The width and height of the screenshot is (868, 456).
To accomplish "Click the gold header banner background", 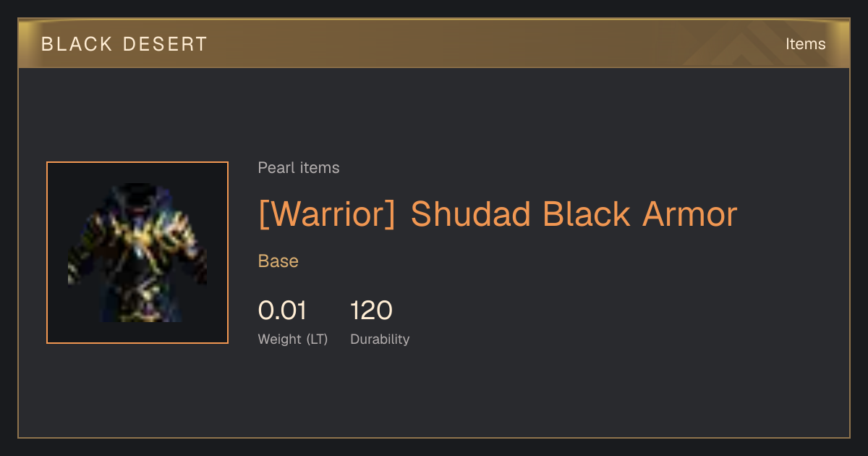I will point(434,43).
